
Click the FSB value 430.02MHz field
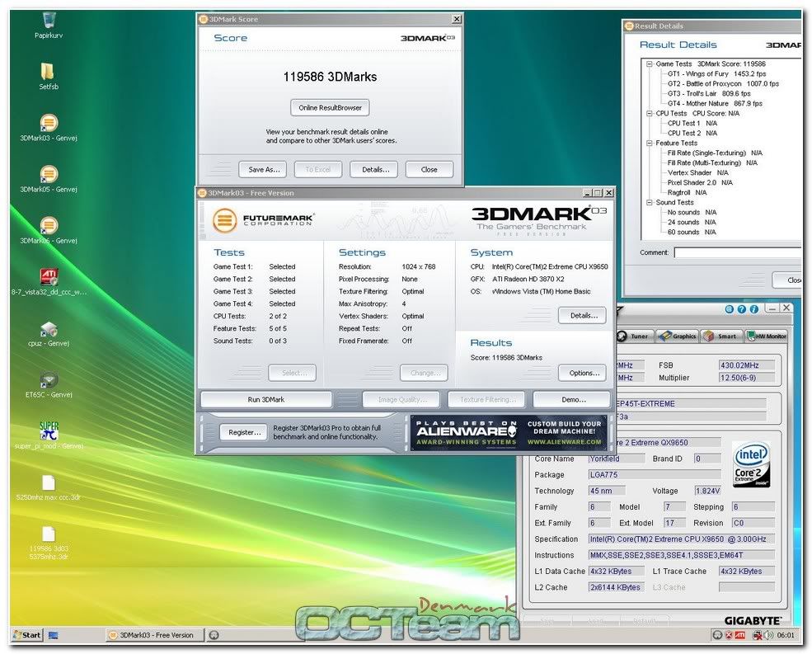click(x=746, y=365)
